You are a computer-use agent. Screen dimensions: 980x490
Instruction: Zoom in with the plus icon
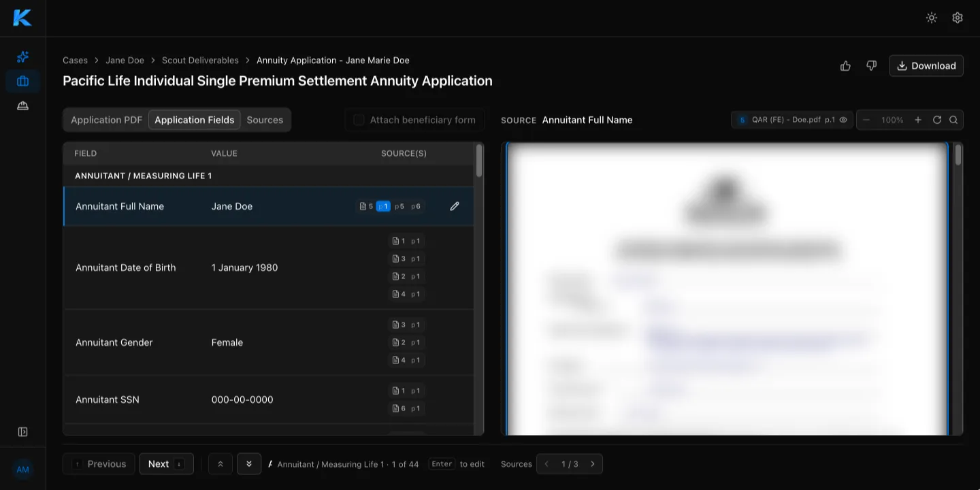[x=918, y=120]
